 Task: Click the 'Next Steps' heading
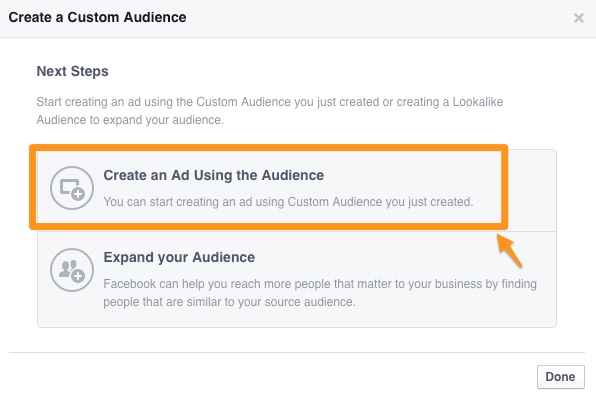(x=72, y=71)
